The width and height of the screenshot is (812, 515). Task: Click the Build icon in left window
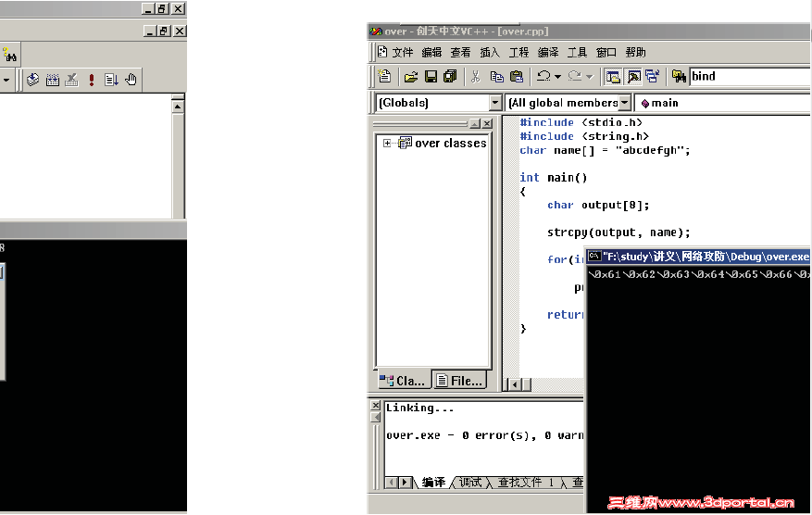(52, 80)
